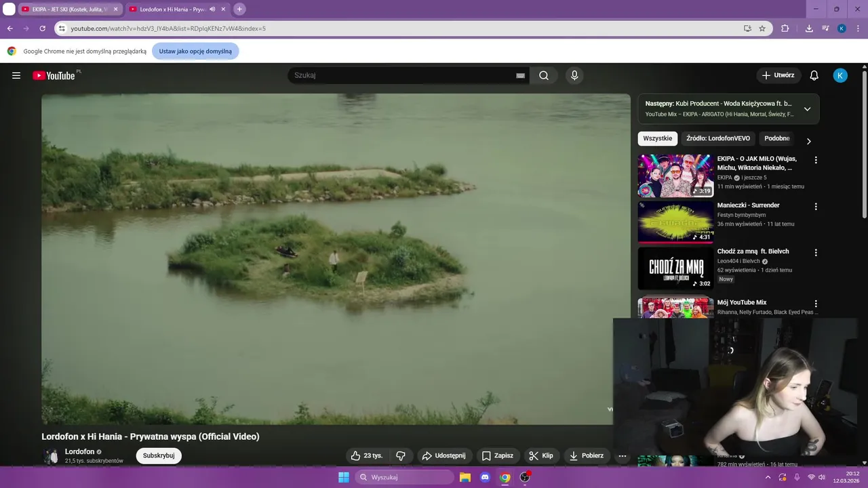This screenshot has width=868, height=488.
Task: Open the YouTube account avatar menu
Action: click(x=840, y=75)
